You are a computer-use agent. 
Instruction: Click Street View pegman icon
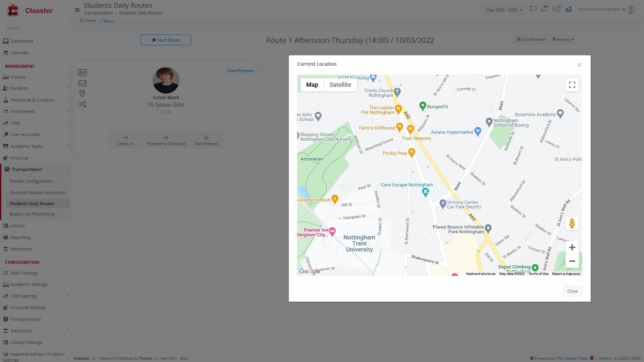[x=572, y=223]
